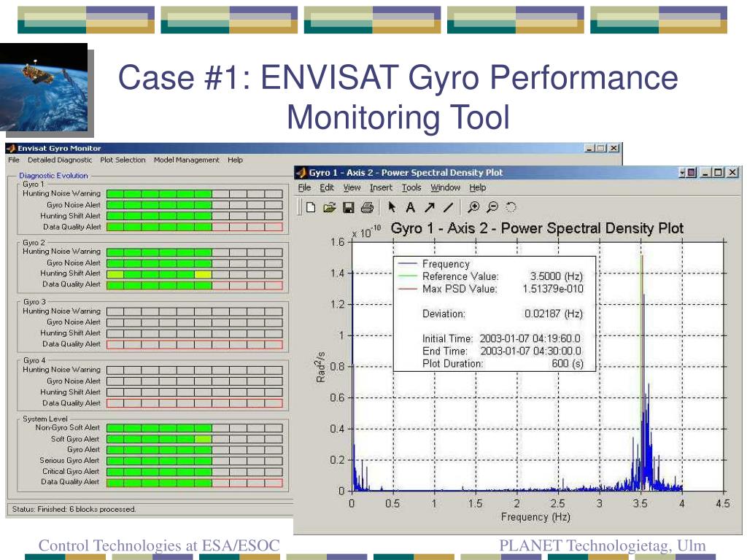Image resolution: width=747 pixels, height=560 pixels.
Task: Click the 'Diagnostic Evolution' panel label
Action: (x=53, y=176)
